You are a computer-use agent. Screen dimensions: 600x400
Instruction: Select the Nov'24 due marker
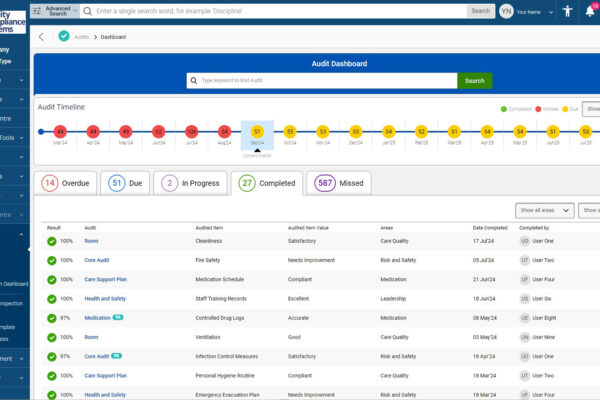(x=323, y=132)
